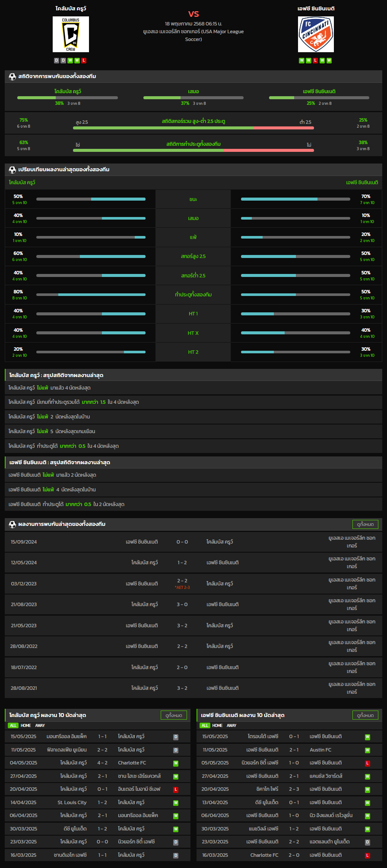Select AWAY tab in Columbus Crew last 10 matches
Screen dimensions: 387x868
tap(40, 726)
